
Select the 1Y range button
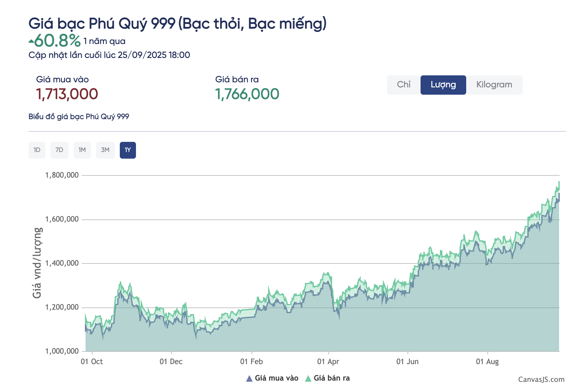[128, 150]
